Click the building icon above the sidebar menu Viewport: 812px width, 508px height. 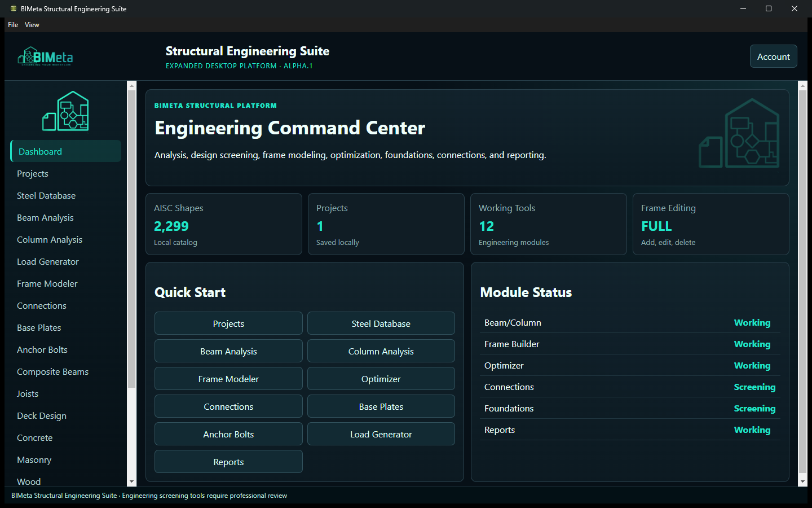point(66,111)
